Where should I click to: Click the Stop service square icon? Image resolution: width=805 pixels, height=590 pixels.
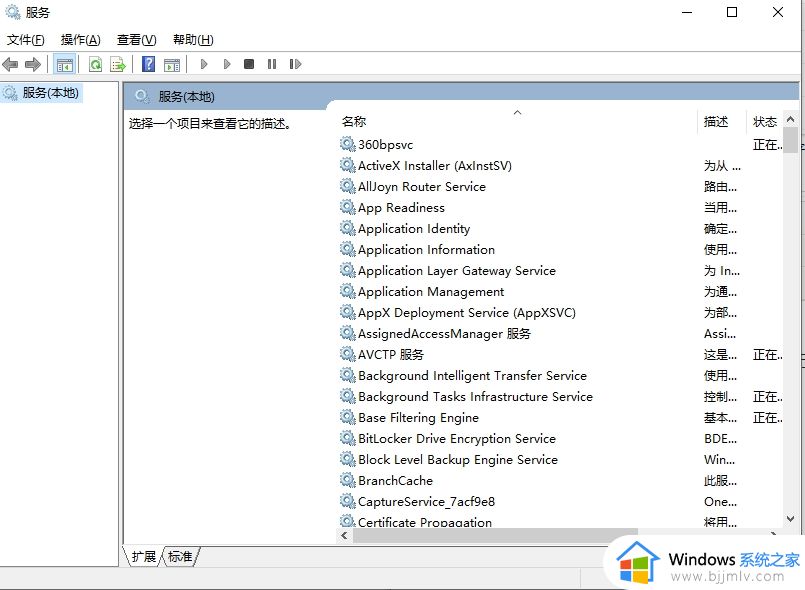(x=249, y=64)
